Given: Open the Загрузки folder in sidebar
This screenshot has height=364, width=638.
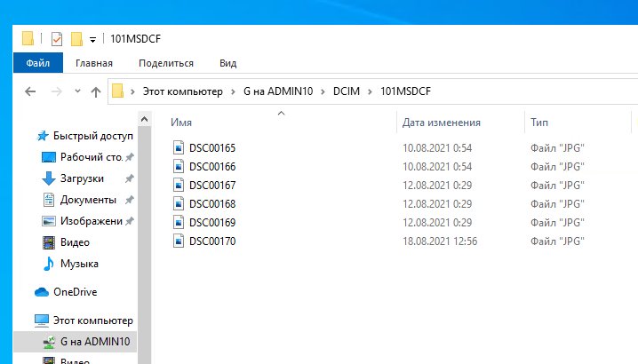Looking at the screenshot, I should [x=81, y=178].
